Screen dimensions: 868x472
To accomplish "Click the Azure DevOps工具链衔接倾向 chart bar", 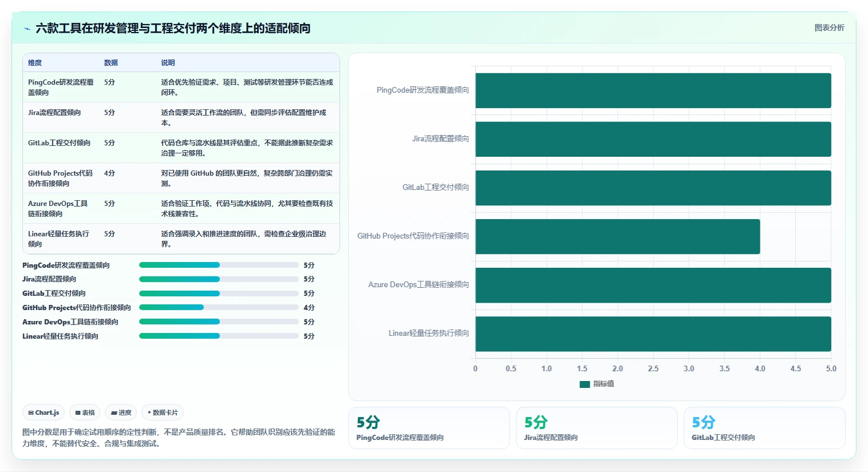I will pyautogui.click(x=653, y=285).
